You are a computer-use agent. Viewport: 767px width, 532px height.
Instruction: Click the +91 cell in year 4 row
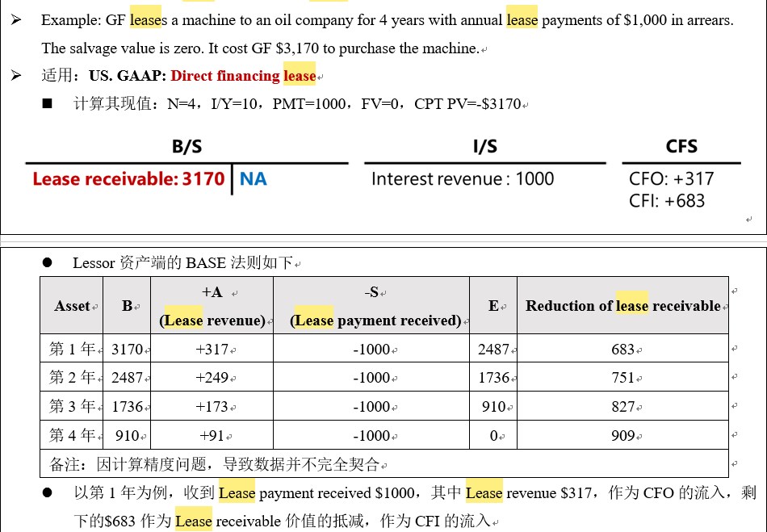tap(212, 435)
